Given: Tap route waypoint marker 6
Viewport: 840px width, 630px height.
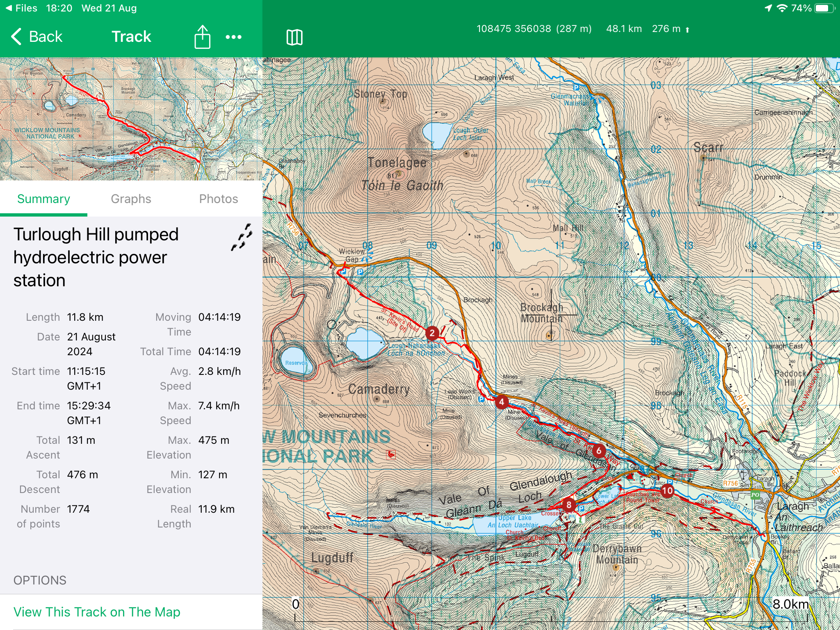Looking at the screenshot, I should [599, 451].
